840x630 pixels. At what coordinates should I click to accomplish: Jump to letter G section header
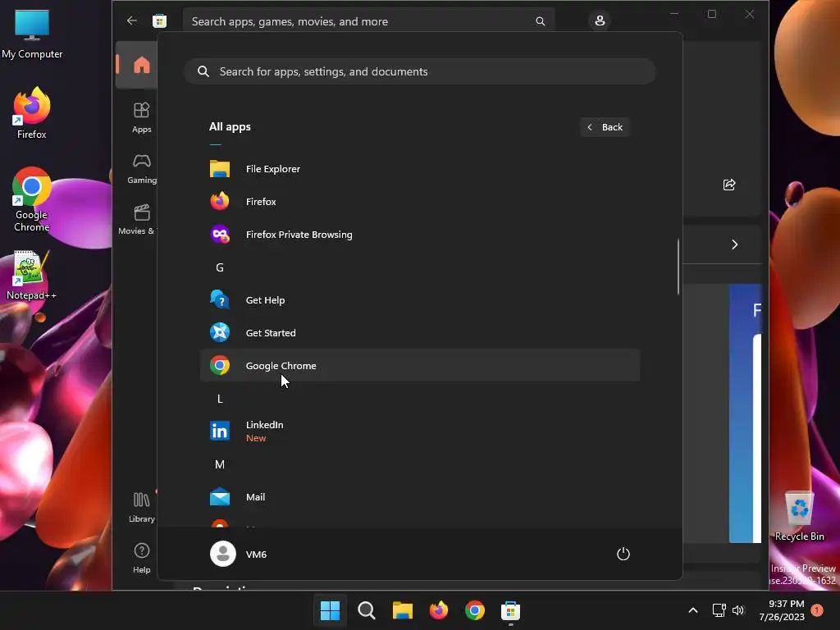pos(220,267)
